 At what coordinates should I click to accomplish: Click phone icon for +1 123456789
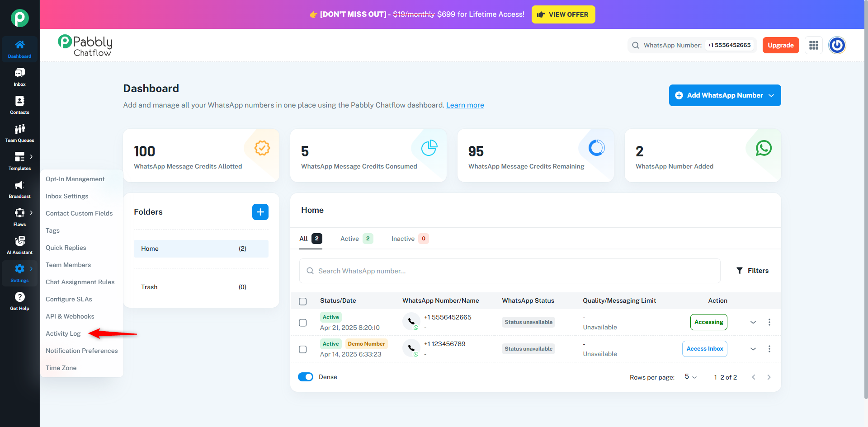[x=411, y=348]
